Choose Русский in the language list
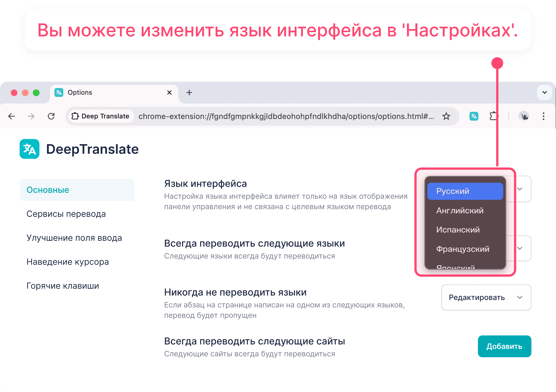 click(465, 191)
